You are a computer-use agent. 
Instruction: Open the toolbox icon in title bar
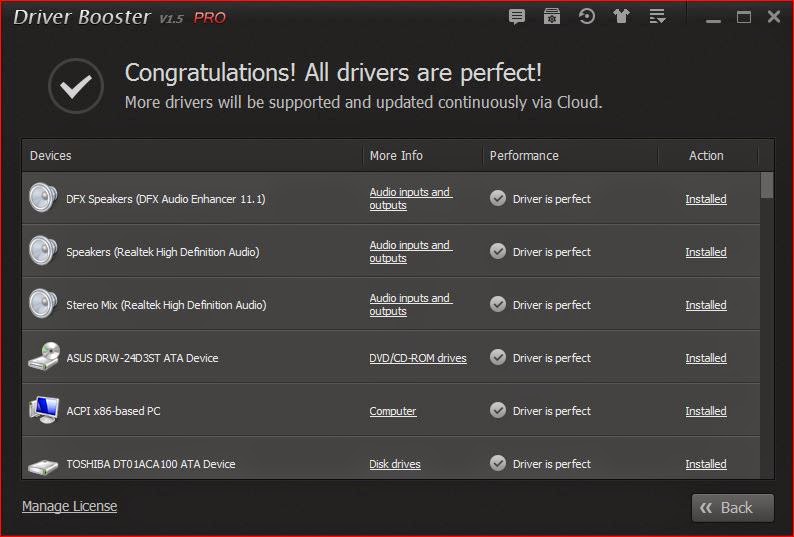pyautogui.click(x=551, y=17)
